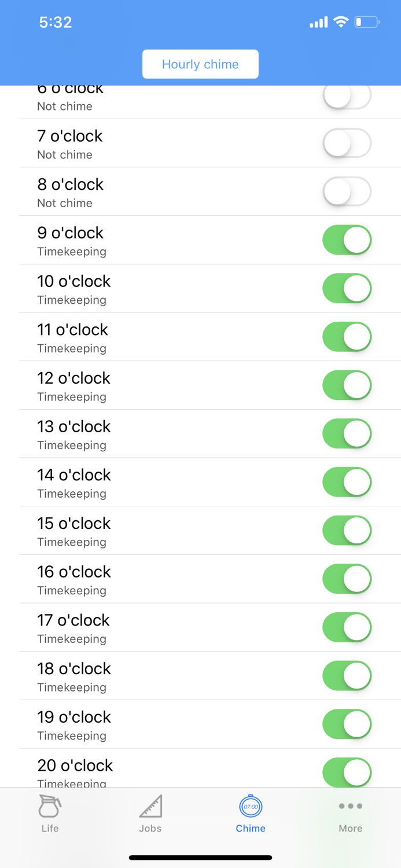Tap the 5:32 status bar clock
Viewport: 401px width, 868px height.
56,22
